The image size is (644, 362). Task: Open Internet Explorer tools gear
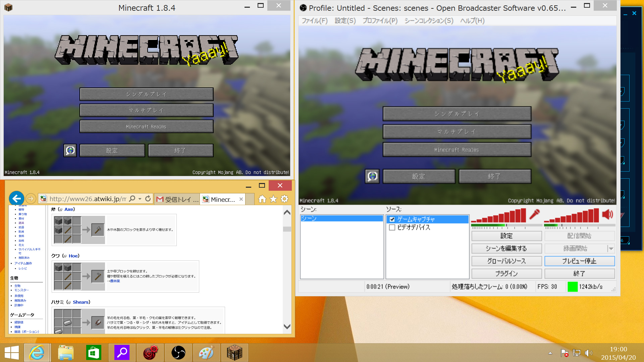284,199
